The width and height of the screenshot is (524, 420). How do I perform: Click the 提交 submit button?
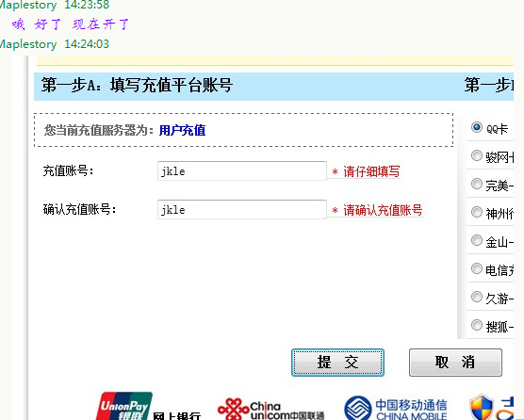point(337,363)
